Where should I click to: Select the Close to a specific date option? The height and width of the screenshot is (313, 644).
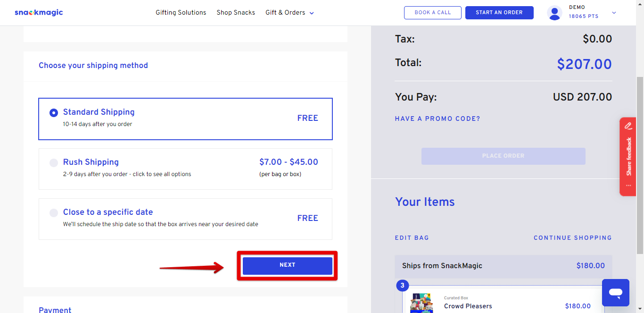pos(185,219)
